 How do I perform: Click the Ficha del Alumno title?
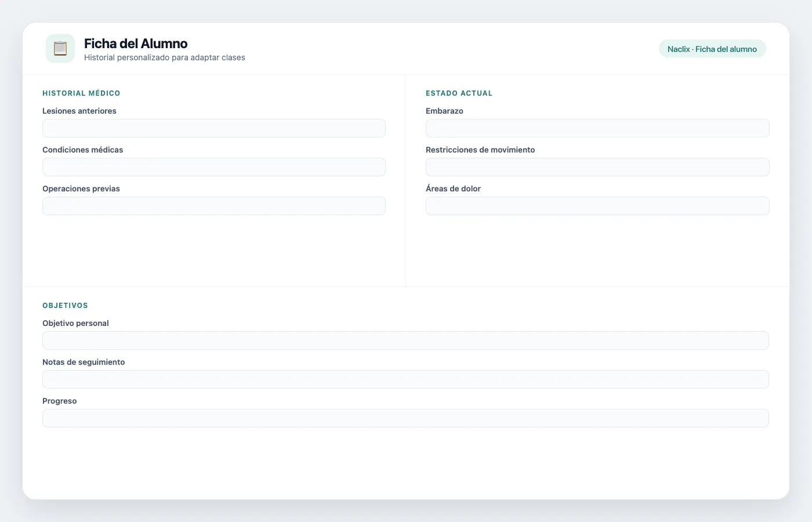point(136,43)
